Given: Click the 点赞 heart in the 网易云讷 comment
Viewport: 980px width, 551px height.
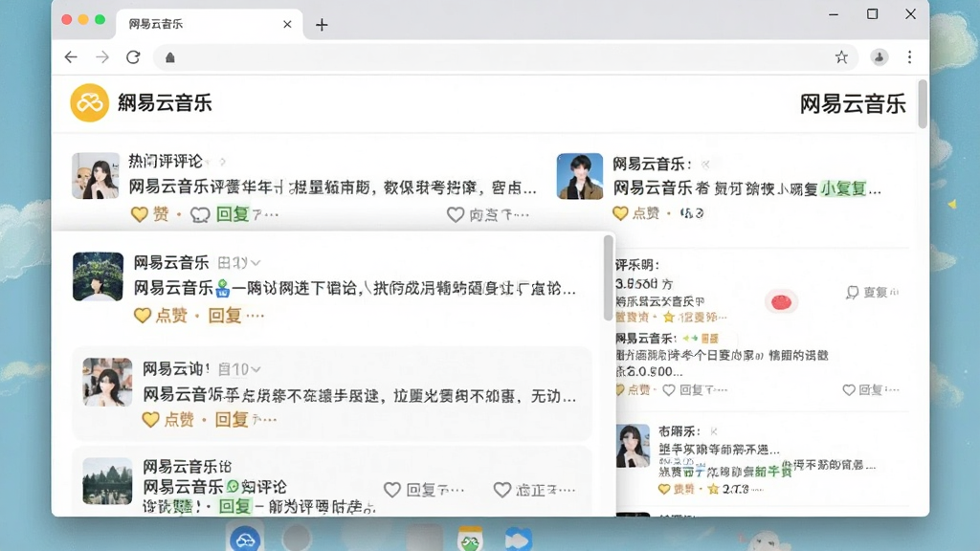Looking at the screenshot, I should 150,419.
